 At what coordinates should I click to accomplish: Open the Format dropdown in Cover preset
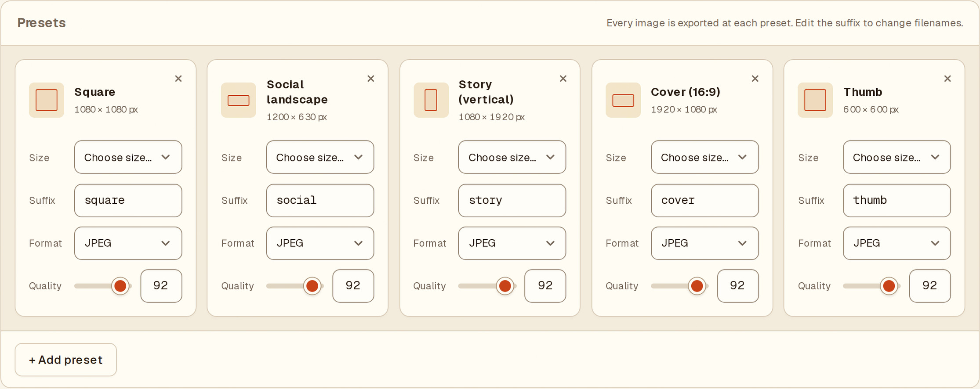tap(704, 243)
